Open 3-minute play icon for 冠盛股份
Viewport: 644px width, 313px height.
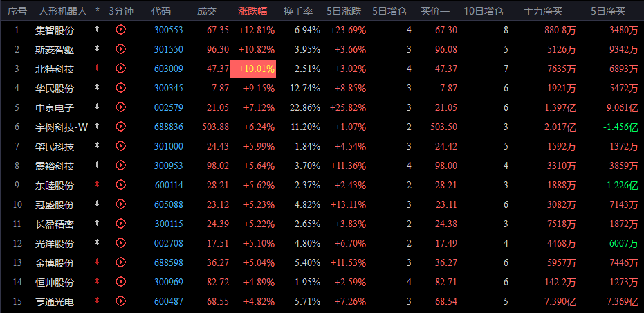(120, 204)
